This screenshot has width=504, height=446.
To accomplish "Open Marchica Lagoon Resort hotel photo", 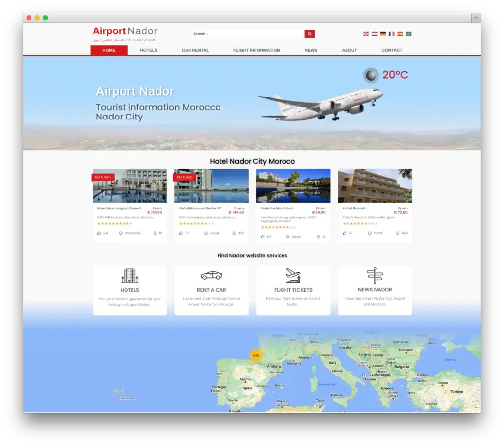I will click(x=130, y=185).
